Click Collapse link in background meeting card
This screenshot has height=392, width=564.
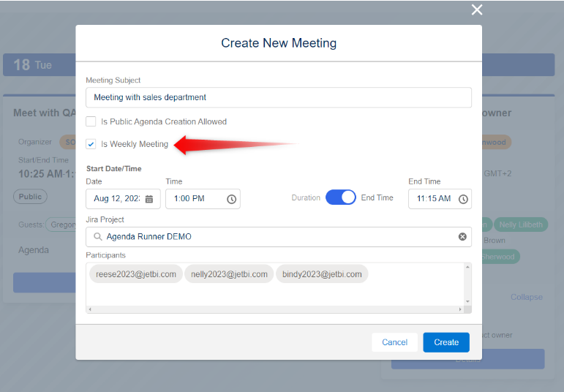(x=527, y=297)
